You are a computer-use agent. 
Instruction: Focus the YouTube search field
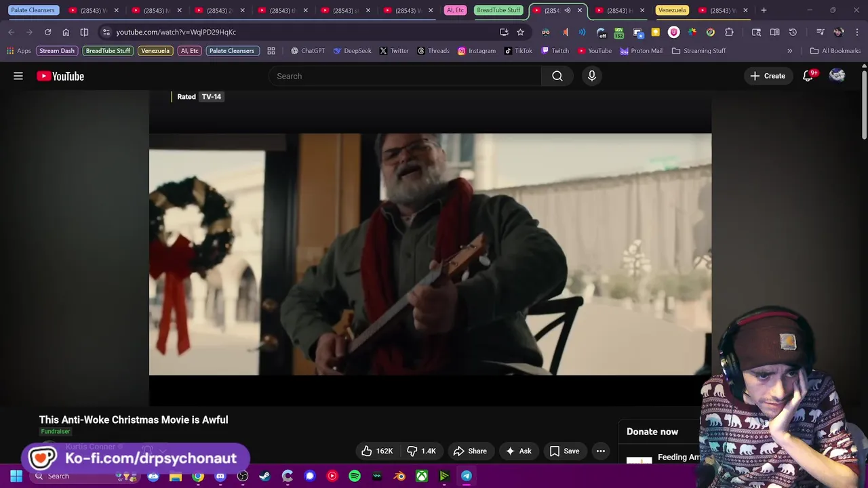(x=405, y=76)
